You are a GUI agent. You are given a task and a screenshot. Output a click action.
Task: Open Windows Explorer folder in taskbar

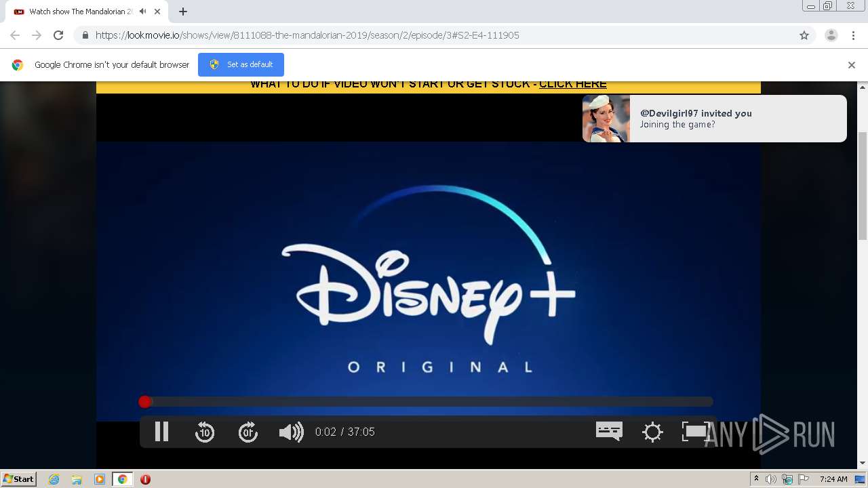point(77,479)
